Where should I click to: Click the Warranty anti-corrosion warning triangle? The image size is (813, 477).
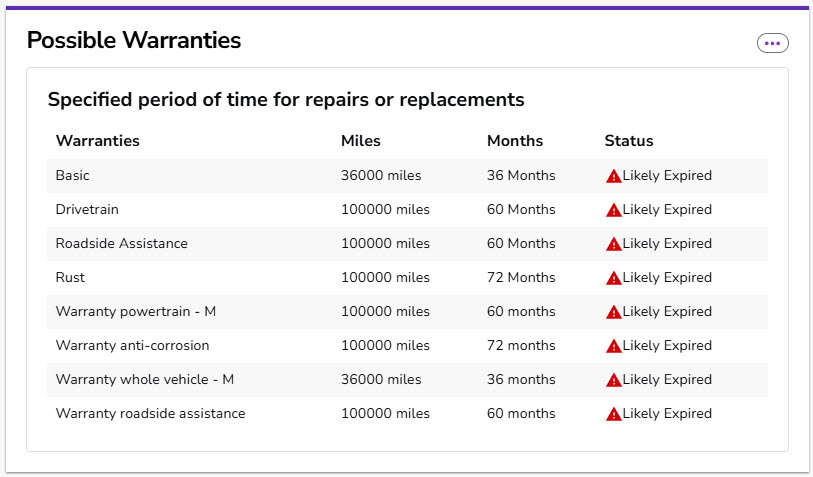pyautogui.click(x=613, y=346)
